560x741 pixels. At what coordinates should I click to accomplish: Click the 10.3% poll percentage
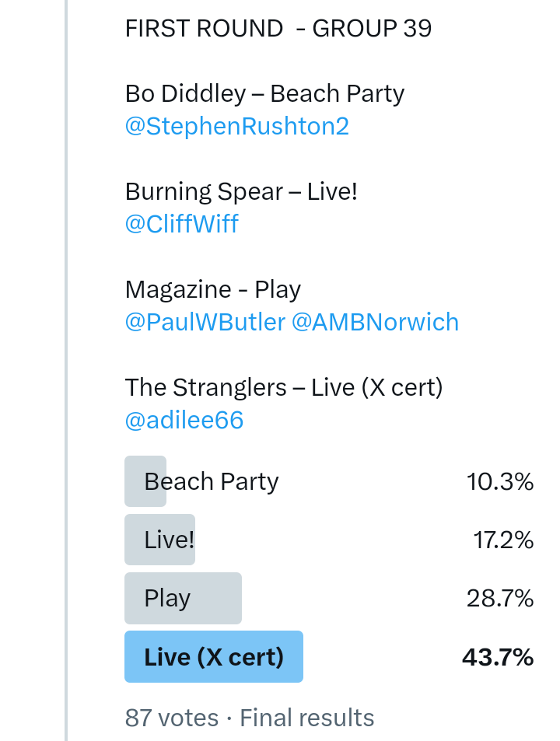pyautogui.click(x=500, y=482)
